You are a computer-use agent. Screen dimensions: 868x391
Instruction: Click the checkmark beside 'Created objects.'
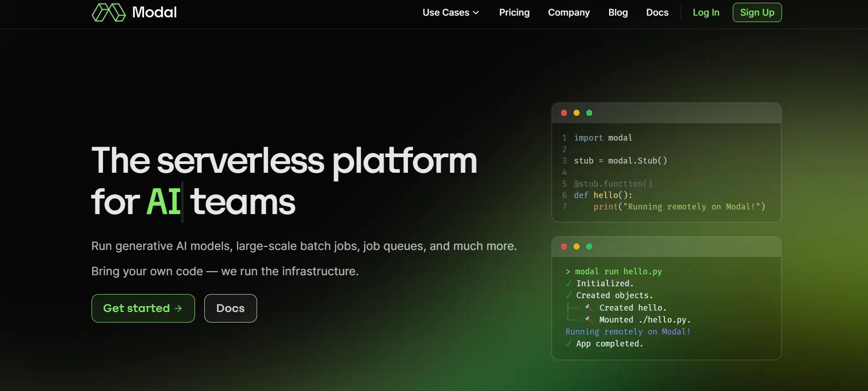click(569, 295)
